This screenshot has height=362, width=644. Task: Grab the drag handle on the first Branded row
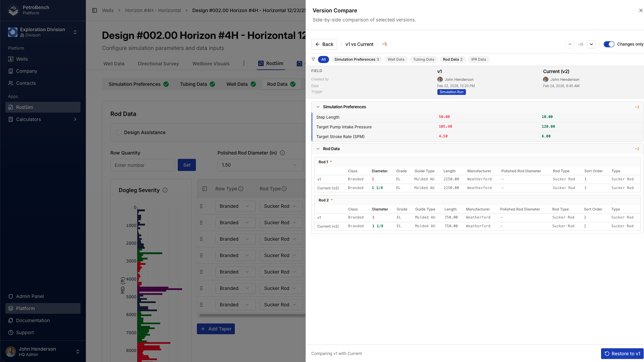coord(202,206)
